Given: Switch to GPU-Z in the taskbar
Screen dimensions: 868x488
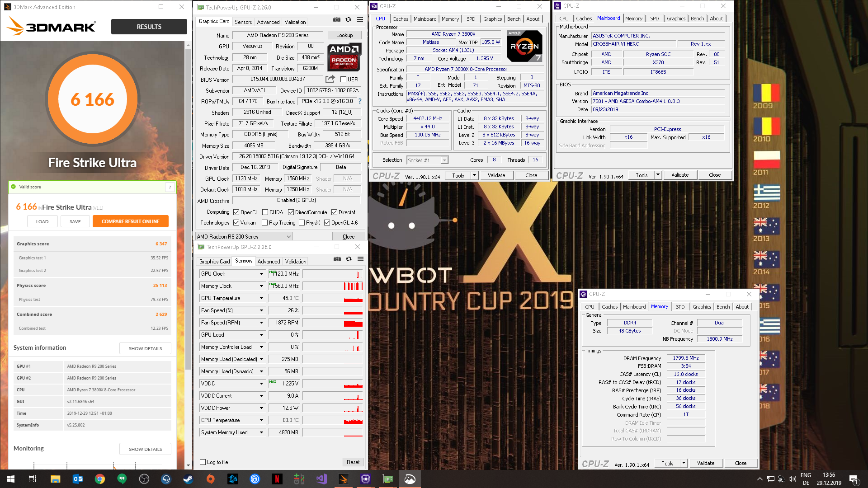Looking at the screenshot, I should point(388,479).
